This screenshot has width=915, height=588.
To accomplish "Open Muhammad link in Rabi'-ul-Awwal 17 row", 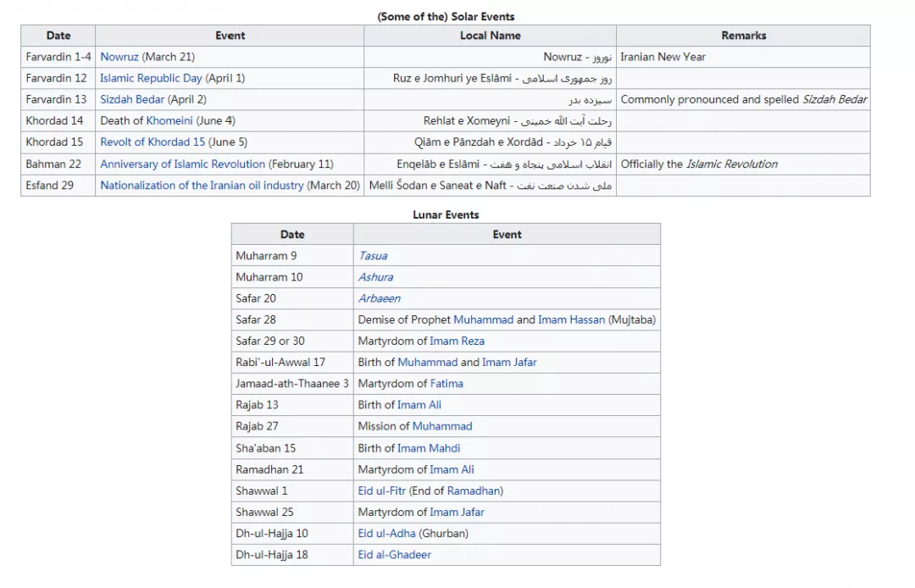I will [427, 363].
